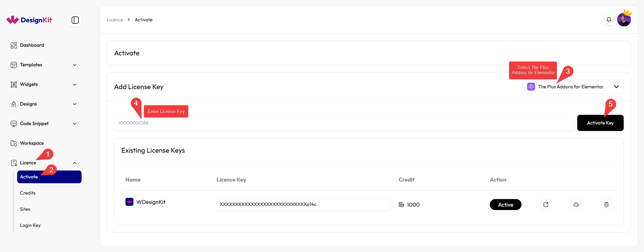This screenshot has width=644, height=252.
Task: Open the external link icon beside Active
Action: pos(546,205)
